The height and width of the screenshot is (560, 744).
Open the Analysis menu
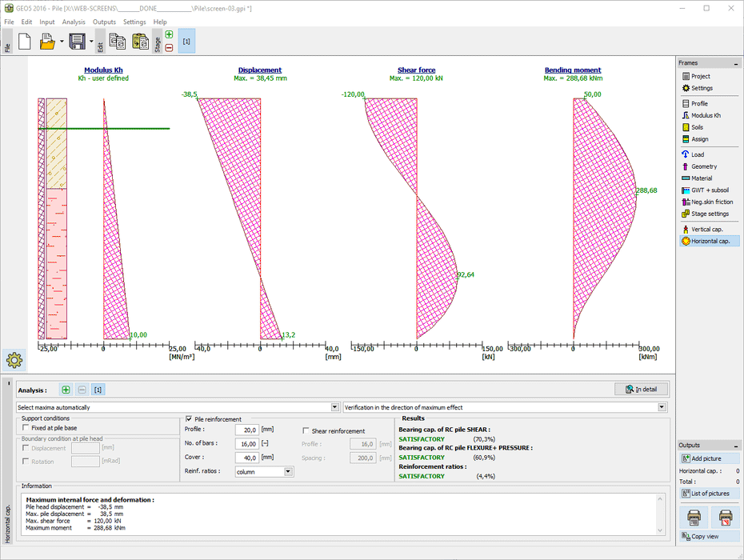(x=74, y=22)
